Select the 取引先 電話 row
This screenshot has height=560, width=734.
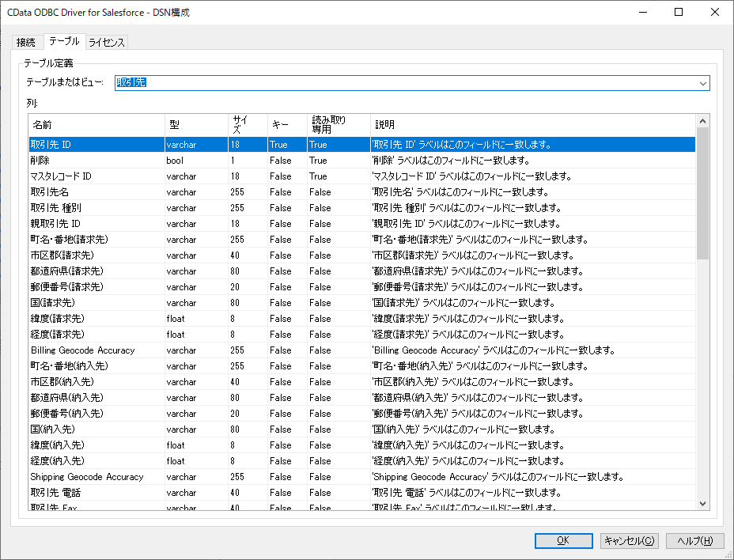point(361,493)
